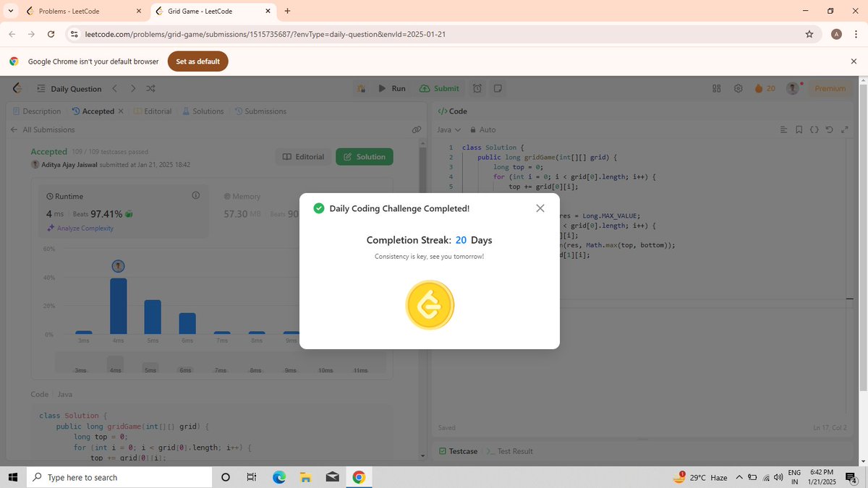Expand the editor to fullscreen icon

pyautogui.click(x=843, y=129)
